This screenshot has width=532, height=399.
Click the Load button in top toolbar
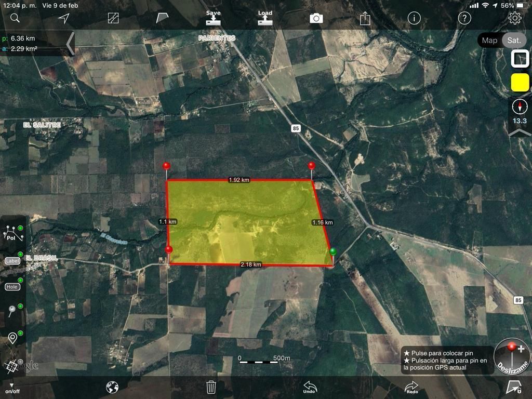[265, 18]
